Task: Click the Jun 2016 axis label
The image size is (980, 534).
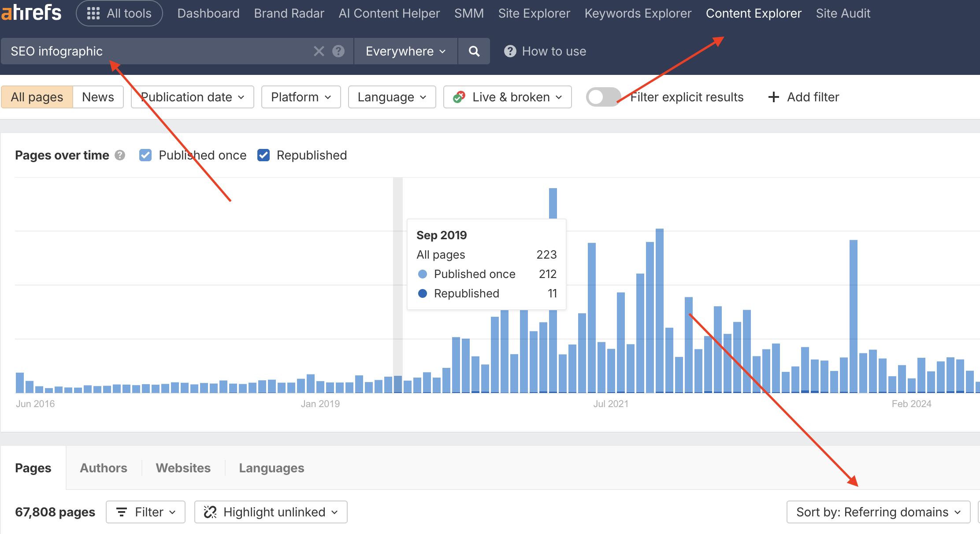Action: [x=35, y=404]
